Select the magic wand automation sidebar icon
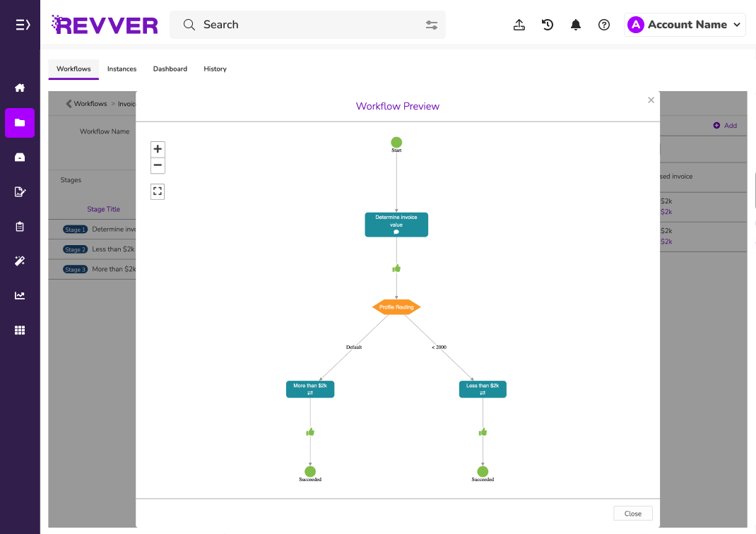756x534 pixels. 20,261
